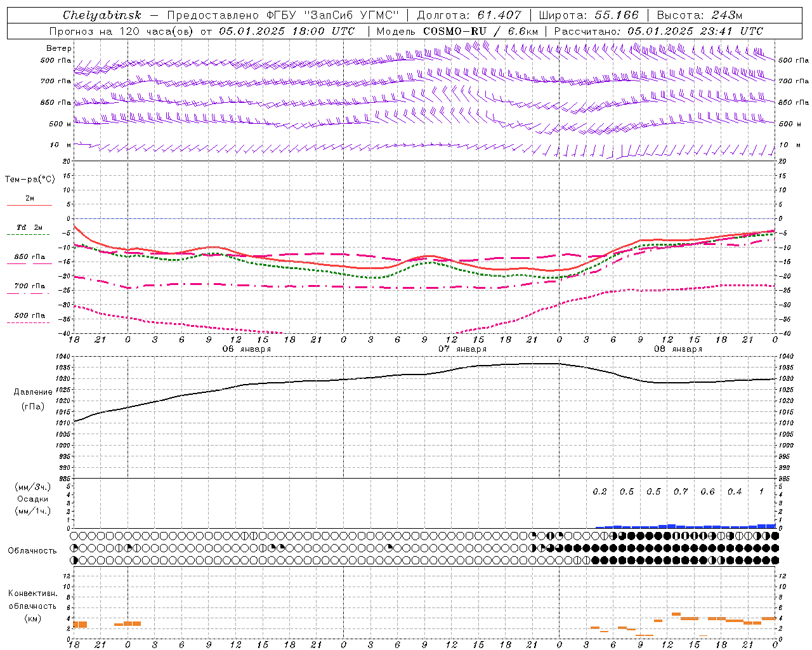
Task: Select the "(мм/1ч.)" unit label
Action: [33, 511]
